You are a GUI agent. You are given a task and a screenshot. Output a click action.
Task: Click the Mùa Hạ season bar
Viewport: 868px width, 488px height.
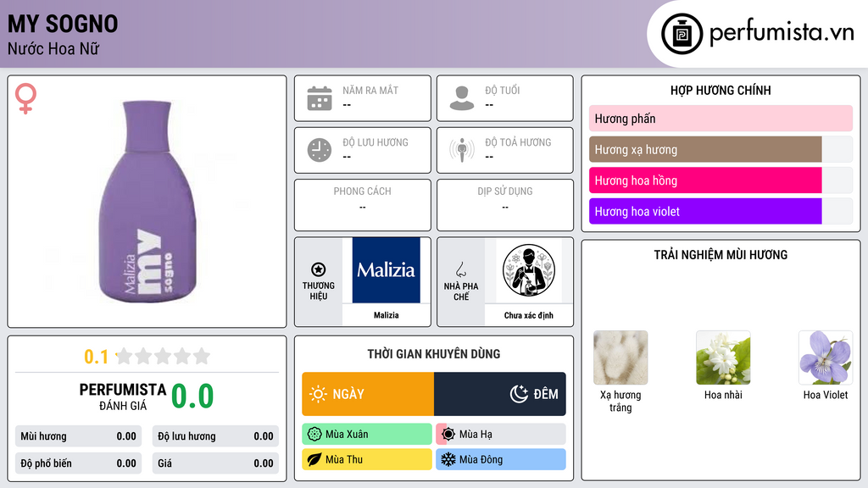[x=501, y=435]
